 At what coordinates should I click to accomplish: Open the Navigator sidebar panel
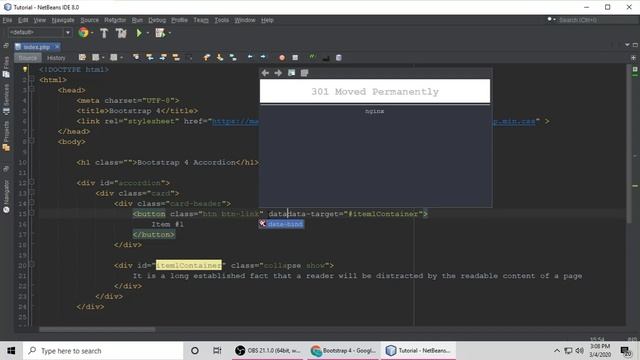pos(6,197)
